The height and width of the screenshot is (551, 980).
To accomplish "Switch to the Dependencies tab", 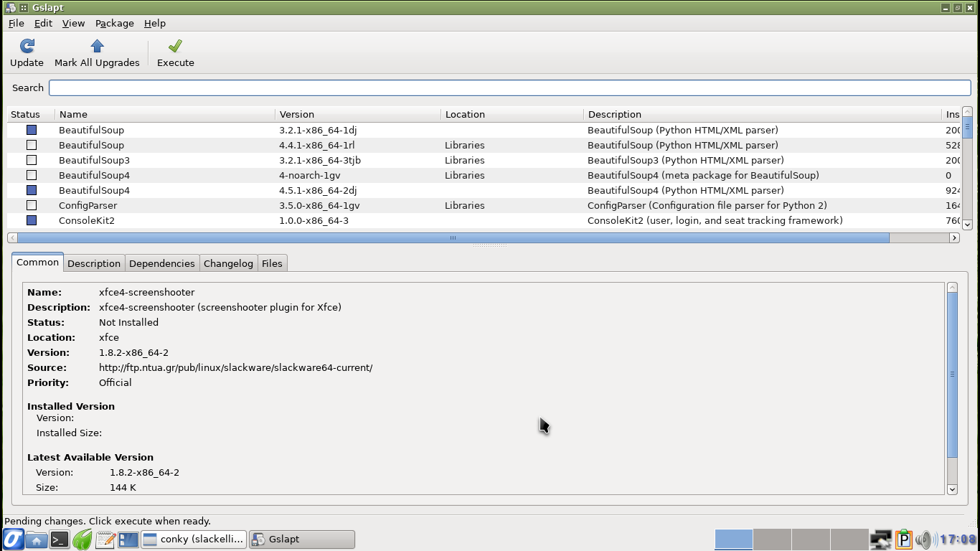I will tap(161, 263).
